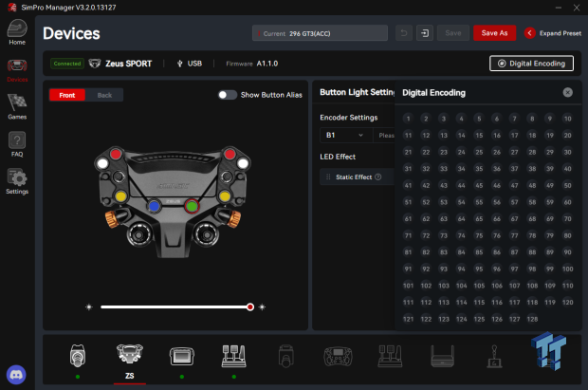Open the Discord link icon
The image size is (588, 390).
[16, 375]
